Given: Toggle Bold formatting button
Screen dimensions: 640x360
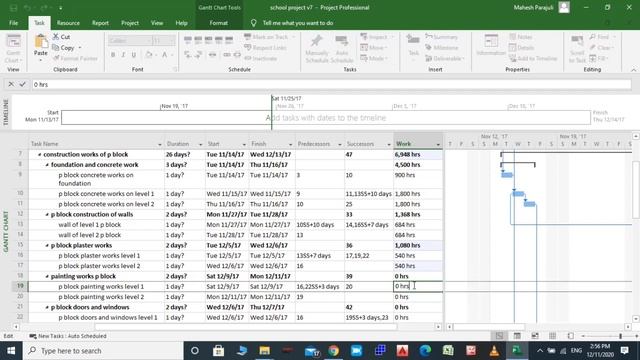Looking at the screenshot, I should tap(113, 55).
